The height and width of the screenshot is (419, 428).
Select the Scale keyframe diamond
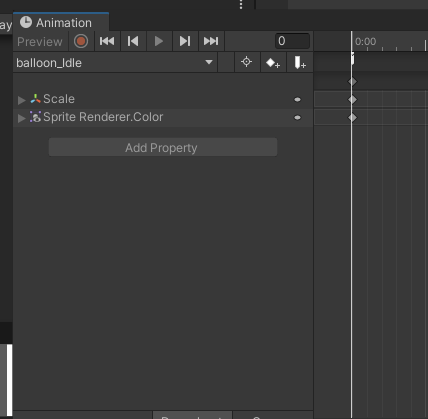pos(352,100)
